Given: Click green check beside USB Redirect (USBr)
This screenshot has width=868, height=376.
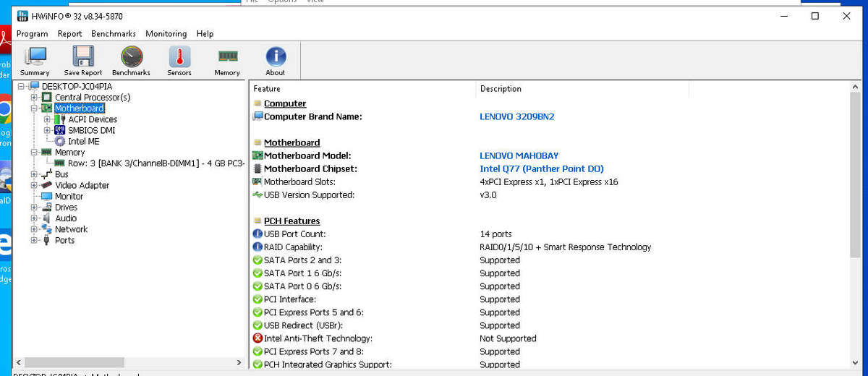Looking at the screenshot, I should tap(258, 325).
